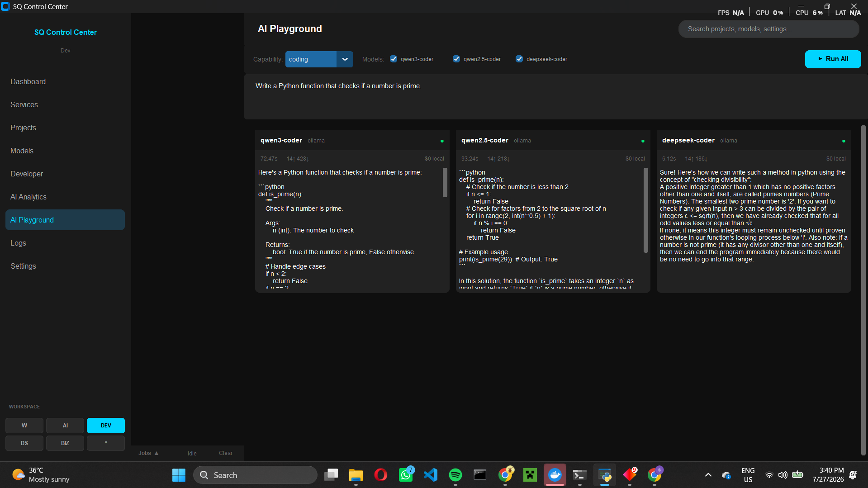Open the Logs page
Screen dimensions: 868x488
point(65,243)
